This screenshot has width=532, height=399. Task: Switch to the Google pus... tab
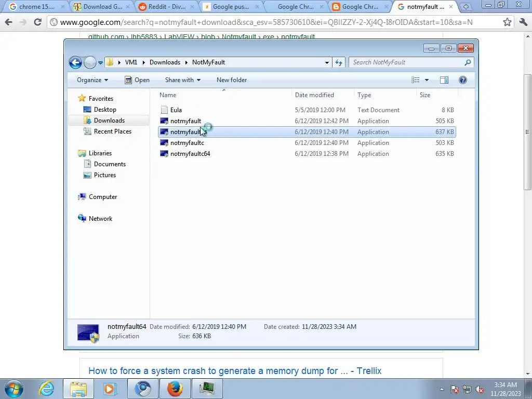click(231, 7)
